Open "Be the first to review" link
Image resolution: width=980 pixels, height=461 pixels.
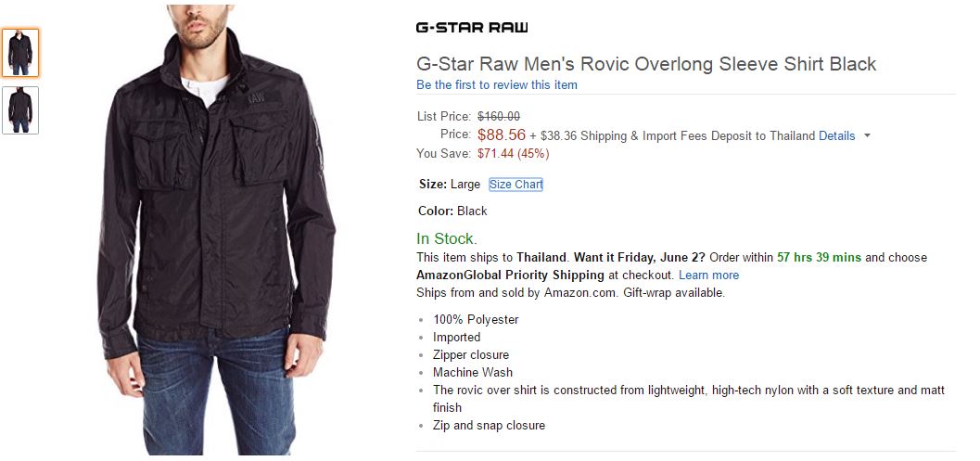click(497, 85)
